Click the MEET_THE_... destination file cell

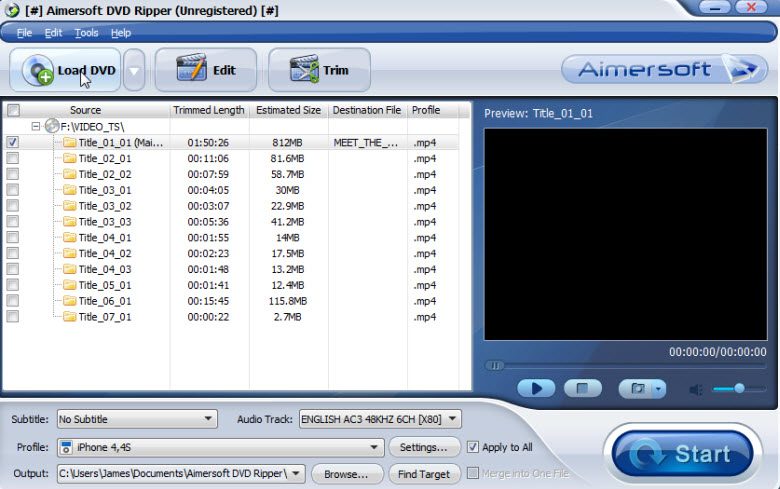pos(366,143)
